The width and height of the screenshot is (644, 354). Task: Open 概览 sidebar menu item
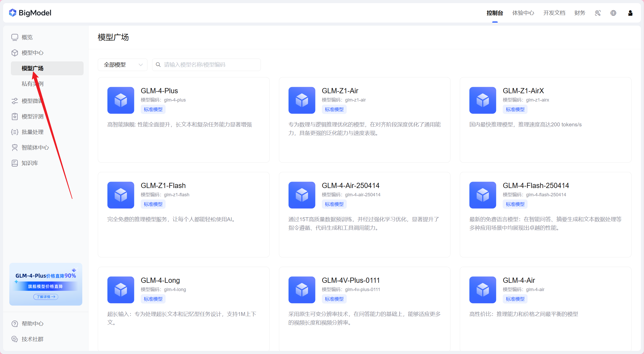point(27,37)
